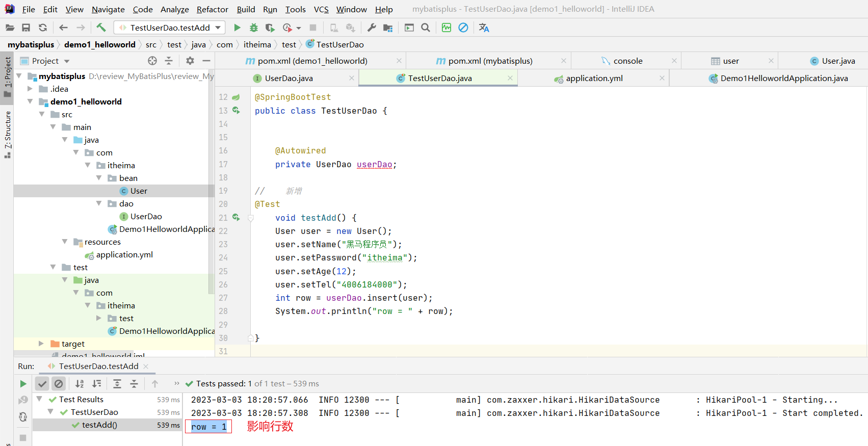Click the Translate icon in toolbar
This screenshot has height=446, width=868.
484,28
